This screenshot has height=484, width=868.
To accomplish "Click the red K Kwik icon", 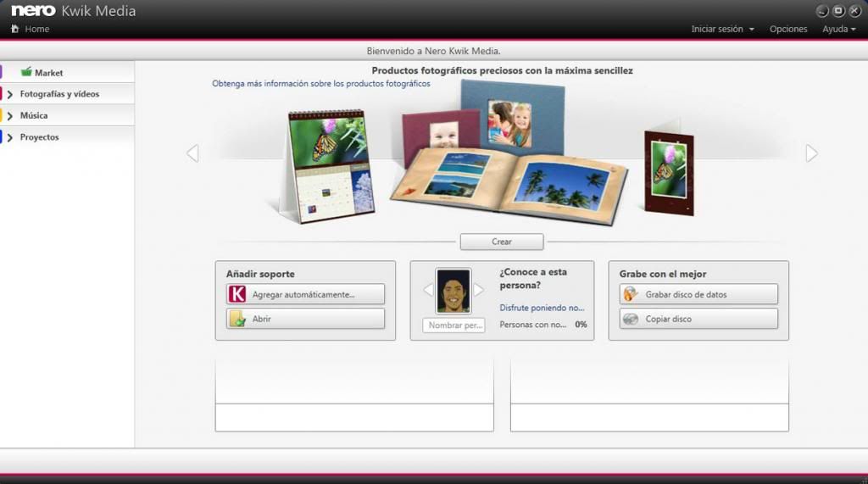I will 237,294.
